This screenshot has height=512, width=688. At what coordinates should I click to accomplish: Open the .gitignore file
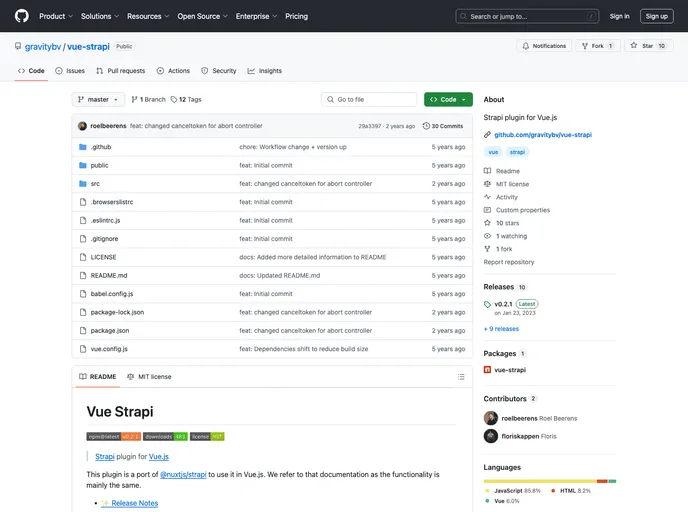tap(104, 239)
